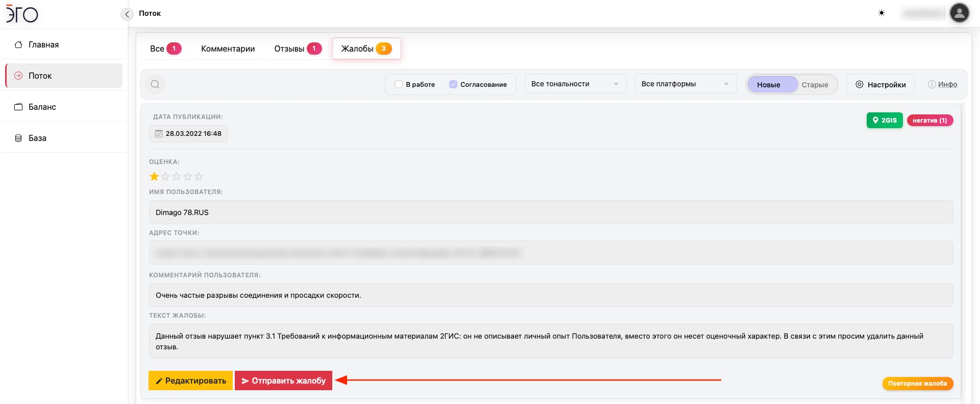Expand the Все тональности dropdown
Screen dimensions: 980x404
575,84
